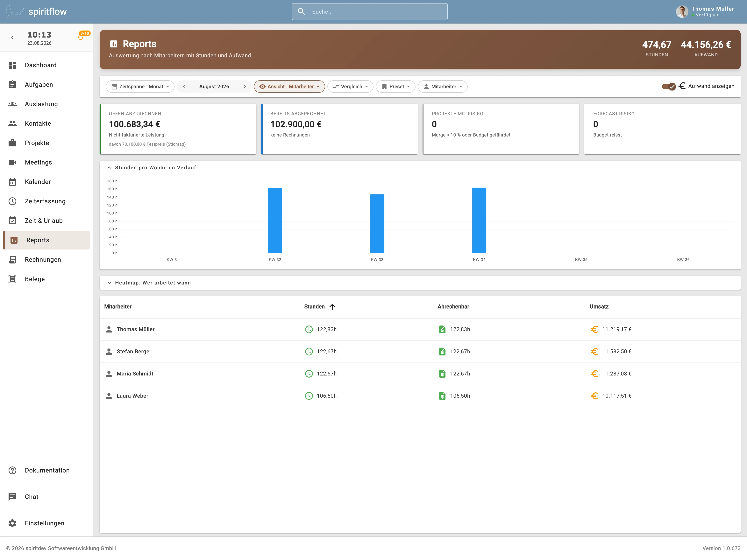Screen dimensions: 747x560
Task: Click the Dashboard grid icon
Action: pos(12,65)
